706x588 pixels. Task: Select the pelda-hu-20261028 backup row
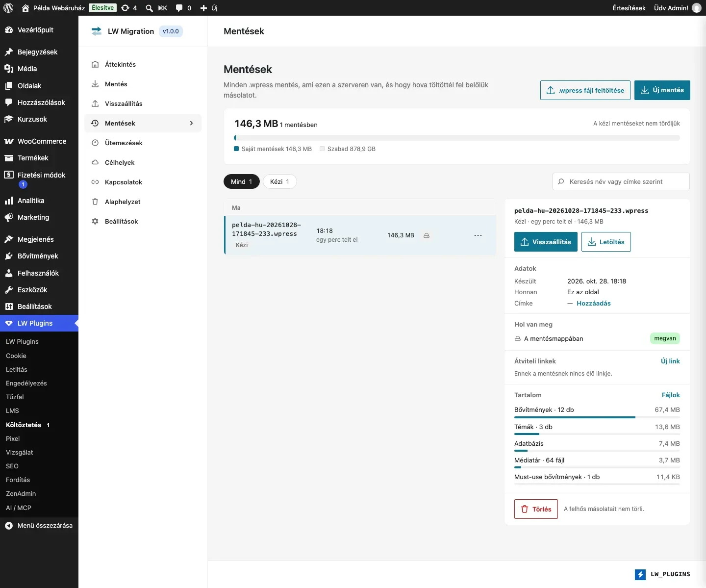click(x=360, y=235)
